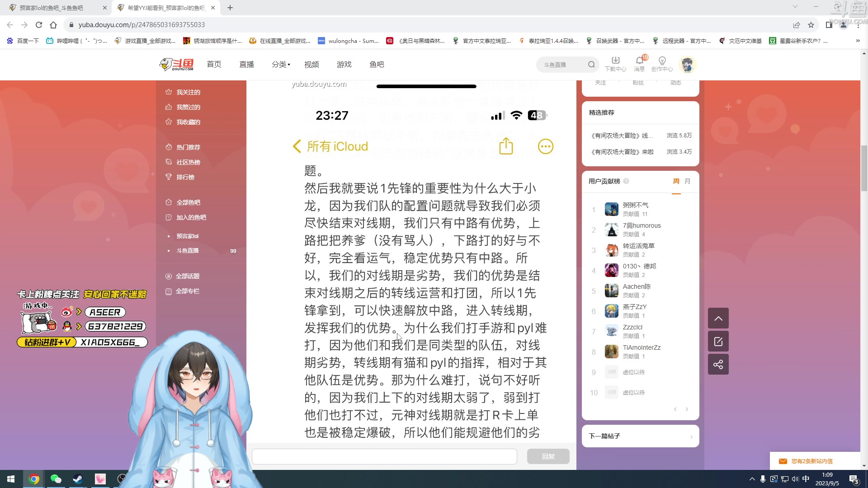Screen dimensions: 868x488
Task: Open taskbar notification center icon
Action: pyautogui.click(x=854, y=479)
